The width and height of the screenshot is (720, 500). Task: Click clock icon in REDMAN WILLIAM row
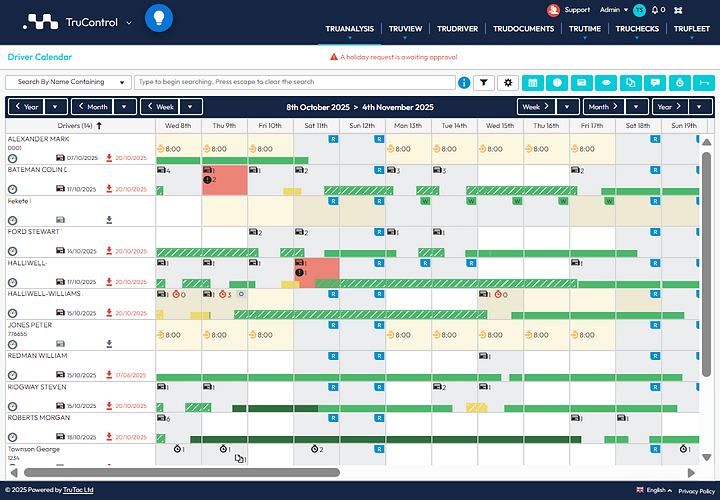[x=12, y=376]
